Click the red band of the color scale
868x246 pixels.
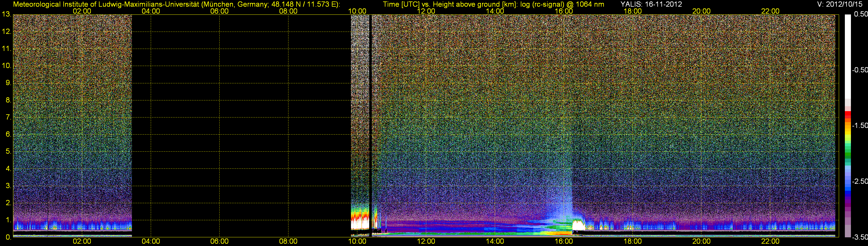tap(848, 115)
